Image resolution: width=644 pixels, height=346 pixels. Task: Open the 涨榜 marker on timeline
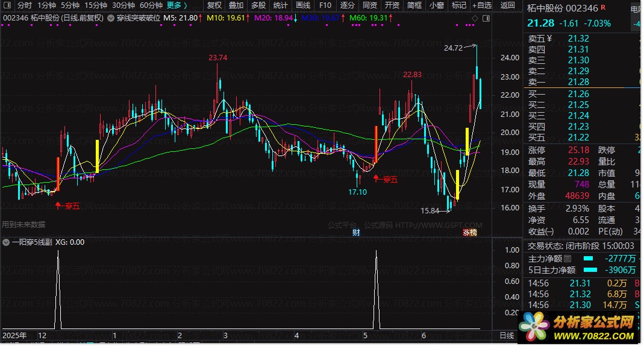pos(470,233)
